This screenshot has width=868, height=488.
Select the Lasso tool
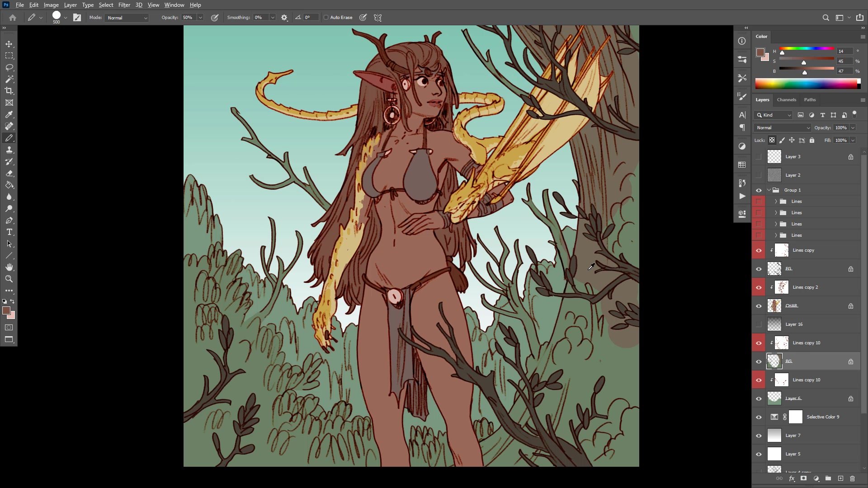coord(9,67)
